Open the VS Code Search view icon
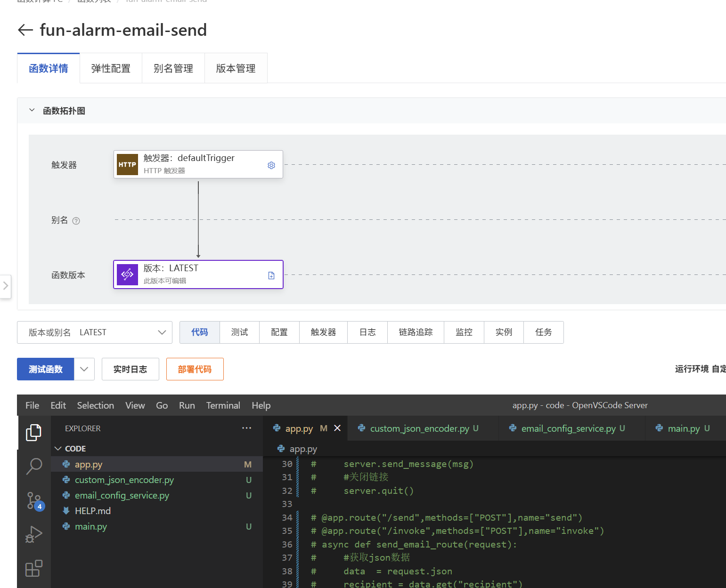The image size is (726, 588). [x=33, y=466]
